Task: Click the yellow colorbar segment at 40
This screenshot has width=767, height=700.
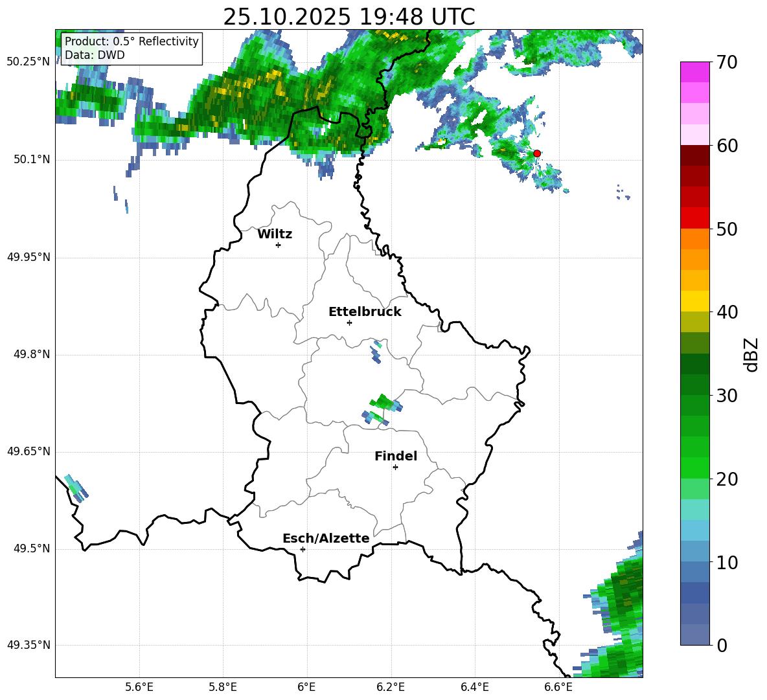Action: [x=694, y=301]
